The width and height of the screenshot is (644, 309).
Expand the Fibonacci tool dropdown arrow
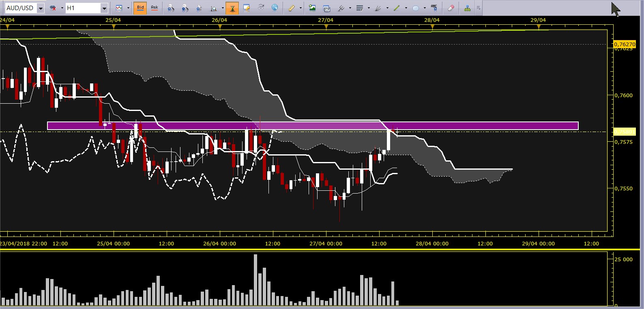point(369,8)
